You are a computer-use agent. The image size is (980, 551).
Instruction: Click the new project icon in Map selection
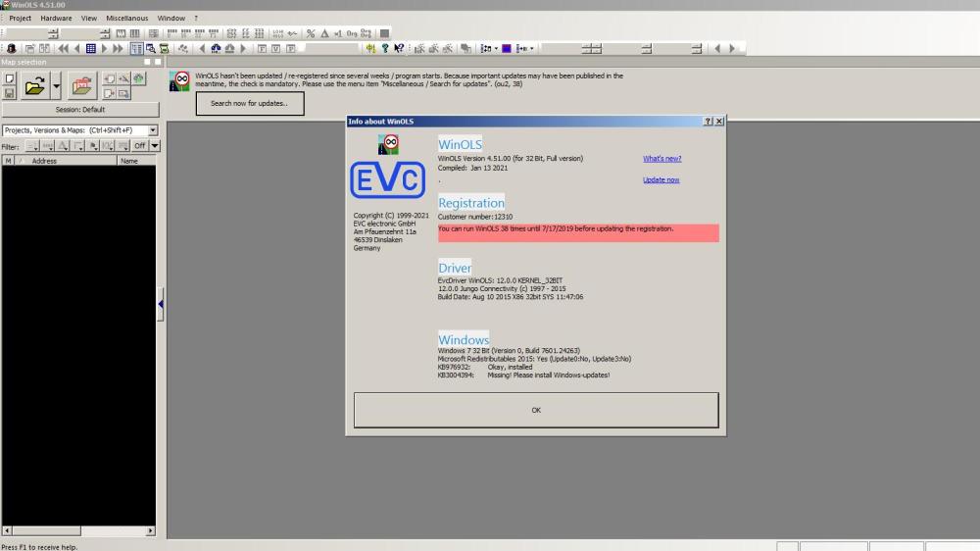coord(10,78)
